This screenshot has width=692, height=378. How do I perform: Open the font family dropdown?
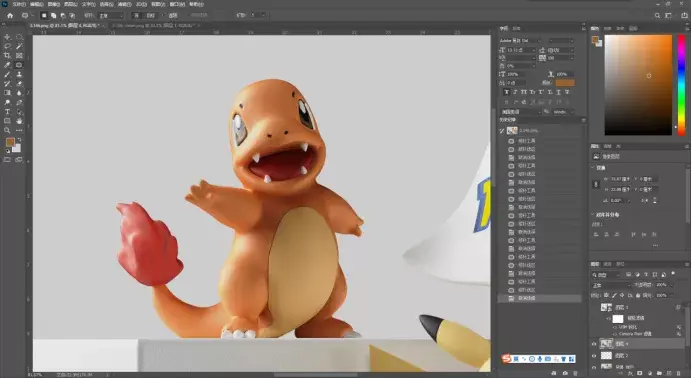pyautogui.click(x=521, y=41)
